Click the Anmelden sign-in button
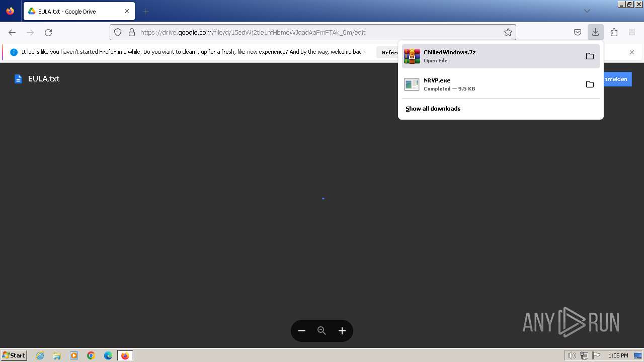Image resolution: width=644 pixels, height=362 pixels. [617, 79]
